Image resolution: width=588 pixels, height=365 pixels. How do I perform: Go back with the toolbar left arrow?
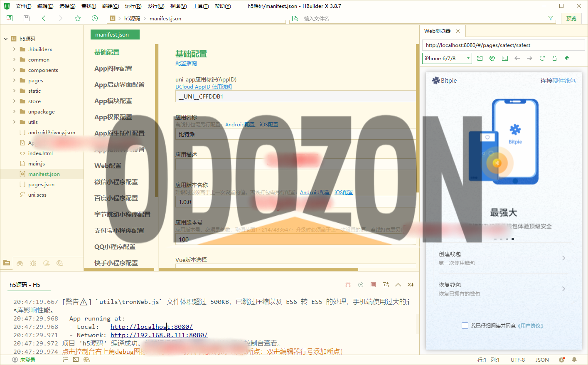pos(44,18)
